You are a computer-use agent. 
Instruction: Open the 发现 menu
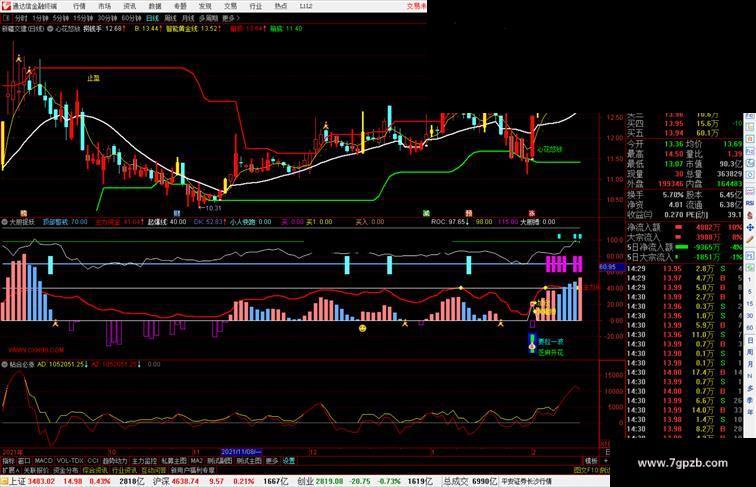(205, 6)
